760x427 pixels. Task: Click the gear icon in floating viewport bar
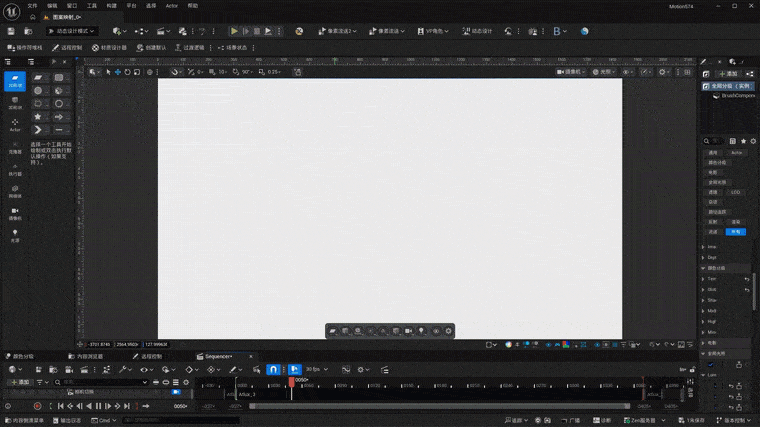pyautogui.click(x=448, y=331)
